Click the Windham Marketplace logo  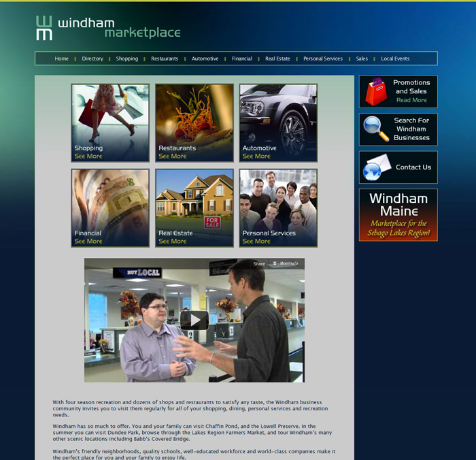[x=109, y=28]
